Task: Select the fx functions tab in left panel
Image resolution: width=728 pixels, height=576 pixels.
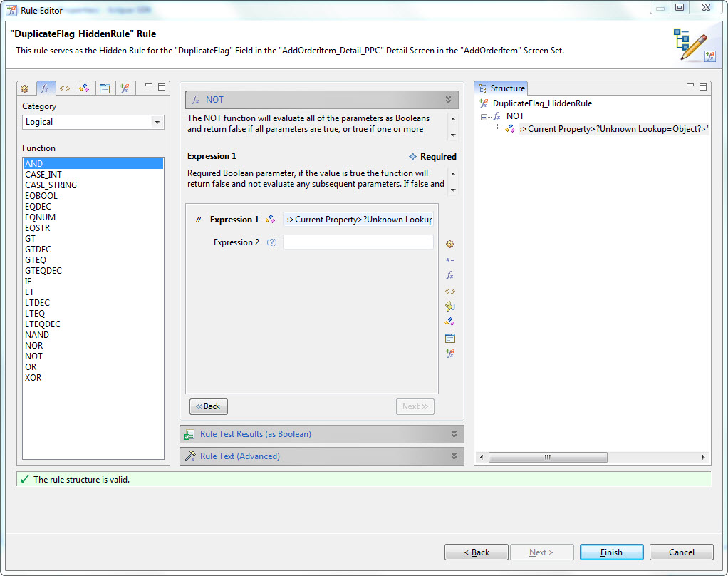Action: point(45,88)
